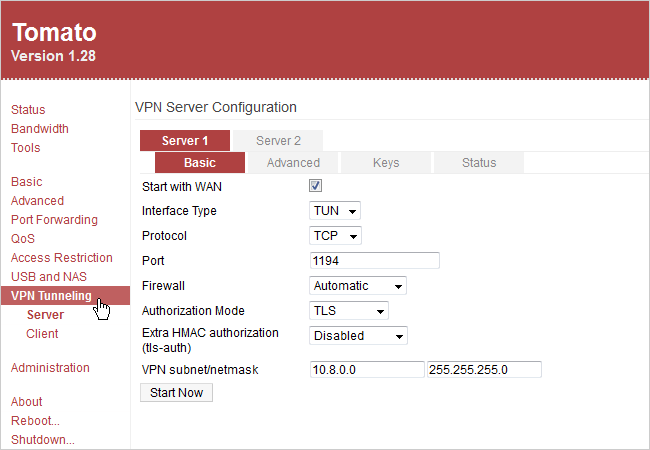Screen dimensions: 650x450
Task: Click the Tomato title in header
Action: coord(54,33)
